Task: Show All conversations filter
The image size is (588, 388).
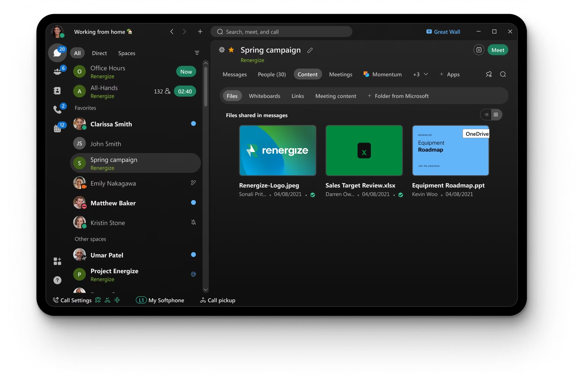Action: (x=77, y=53)
